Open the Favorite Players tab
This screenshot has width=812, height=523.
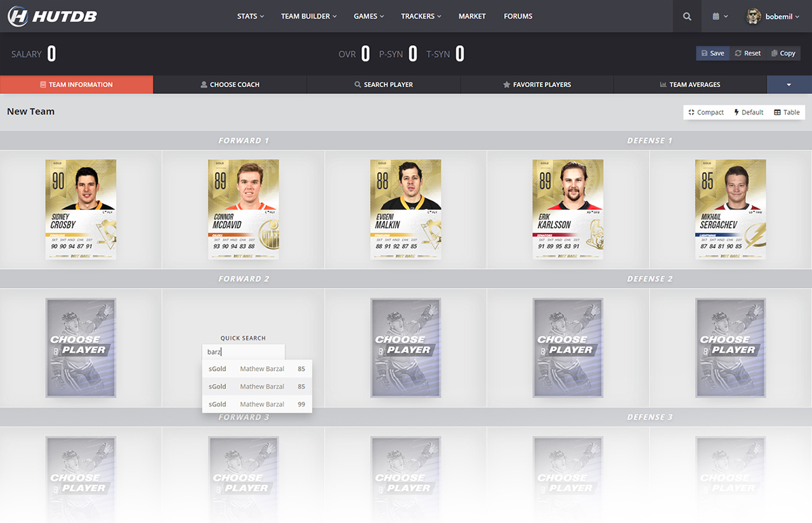tap(537, 84)
